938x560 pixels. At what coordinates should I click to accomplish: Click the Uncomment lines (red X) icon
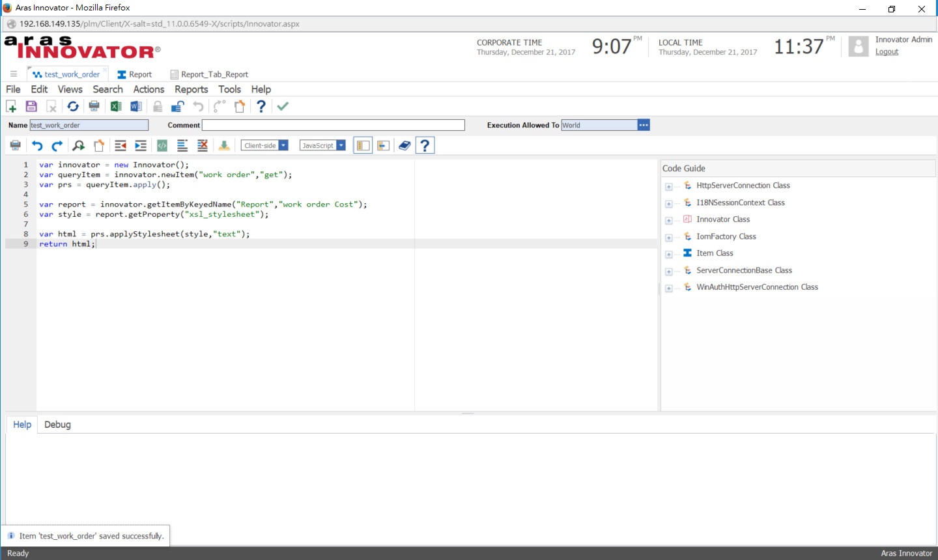click(x=203, y=145)
